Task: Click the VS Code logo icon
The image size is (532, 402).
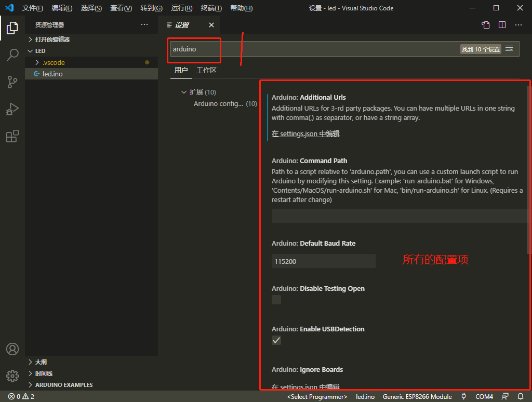Action: click(9, 8)
